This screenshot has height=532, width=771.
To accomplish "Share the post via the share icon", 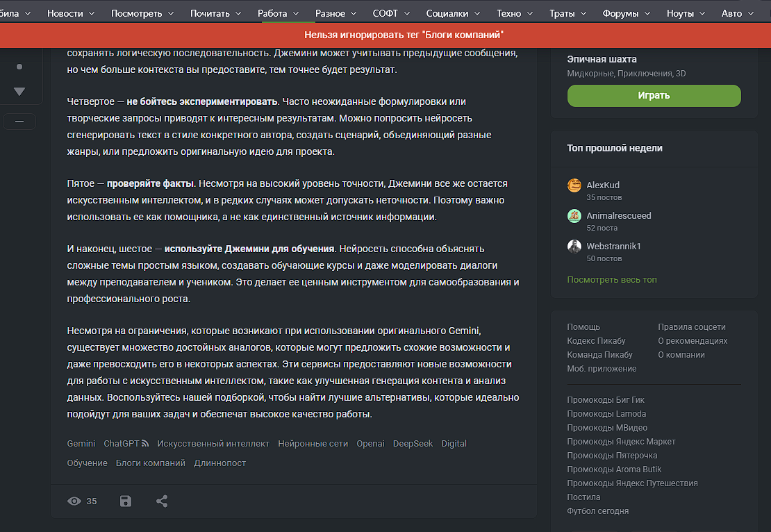I will [162, 501].
